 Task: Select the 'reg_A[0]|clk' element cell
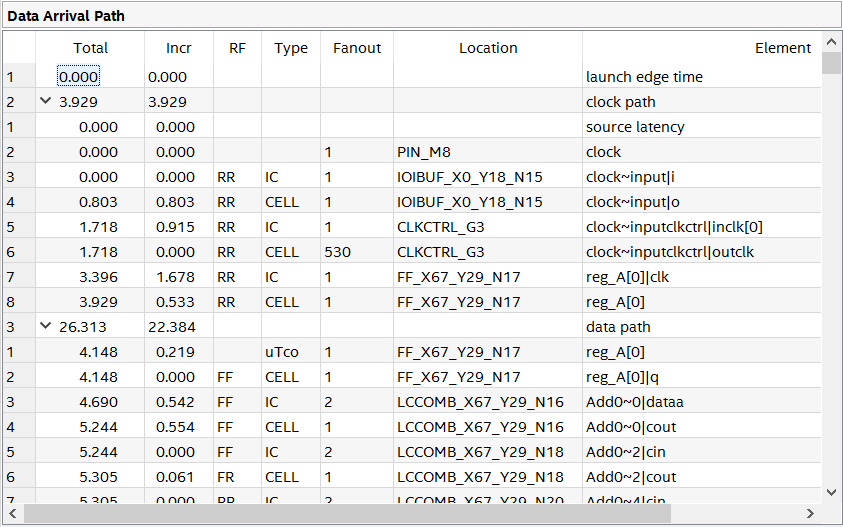[702, 277]
